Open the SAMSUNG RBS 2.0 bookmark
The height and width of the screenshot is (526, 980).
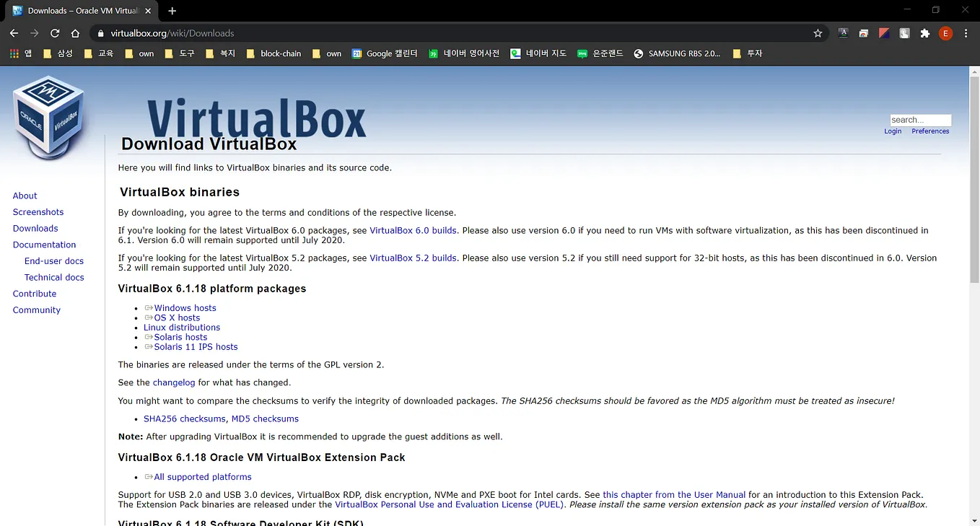677,53
